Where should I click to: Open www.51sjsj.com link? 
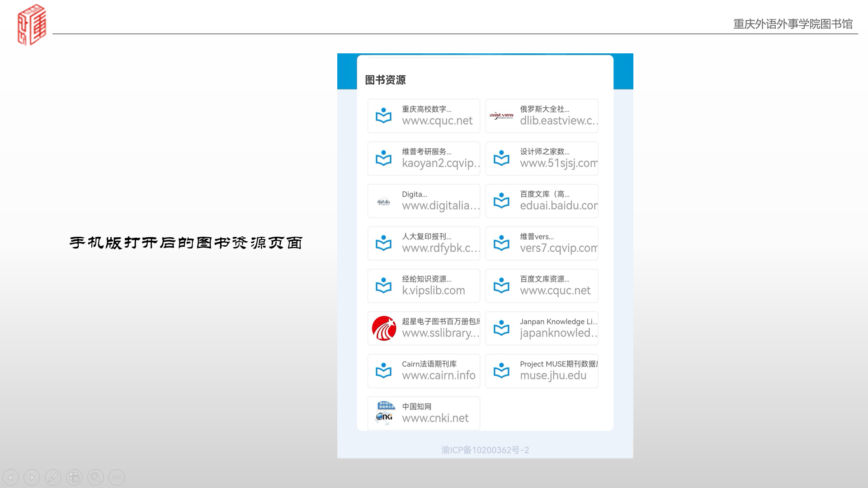(x=559, y=163)
